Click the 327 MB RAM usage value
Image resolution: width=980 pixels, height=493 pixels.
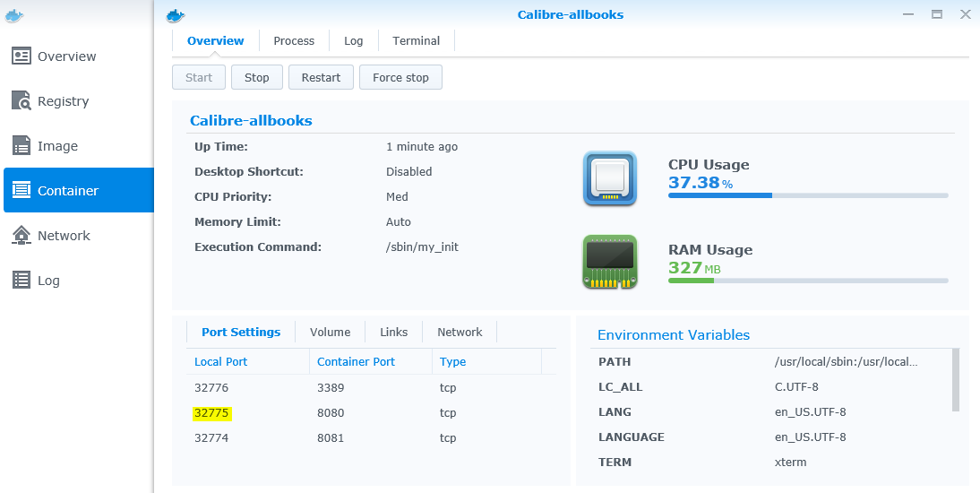click(694, 268)
